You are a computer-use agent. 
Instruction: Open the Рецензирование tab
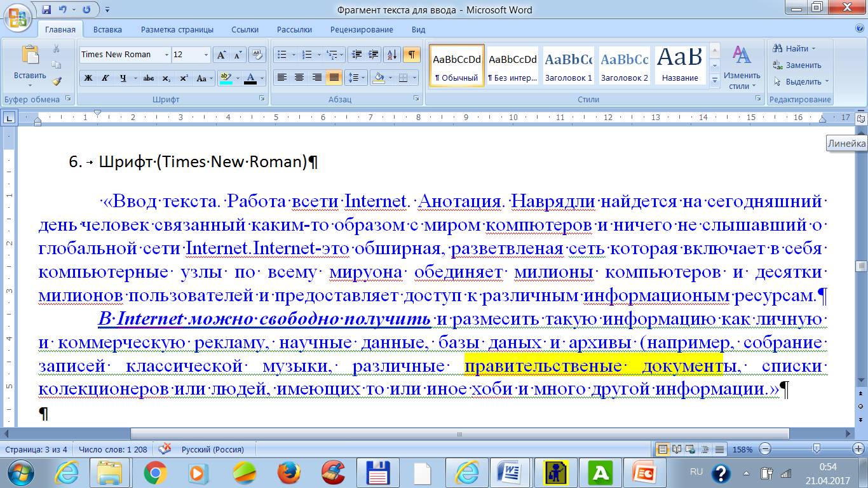(x=362, y=29)
